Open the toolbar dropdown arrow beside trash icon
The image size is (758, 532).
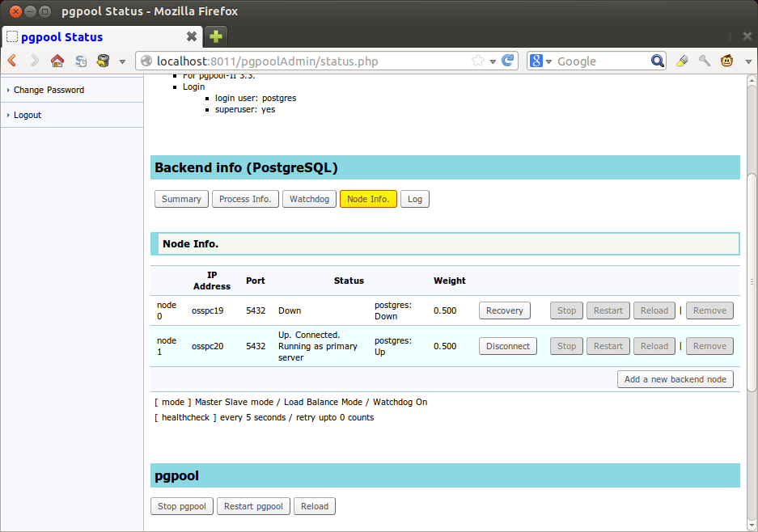coord(122,61)
